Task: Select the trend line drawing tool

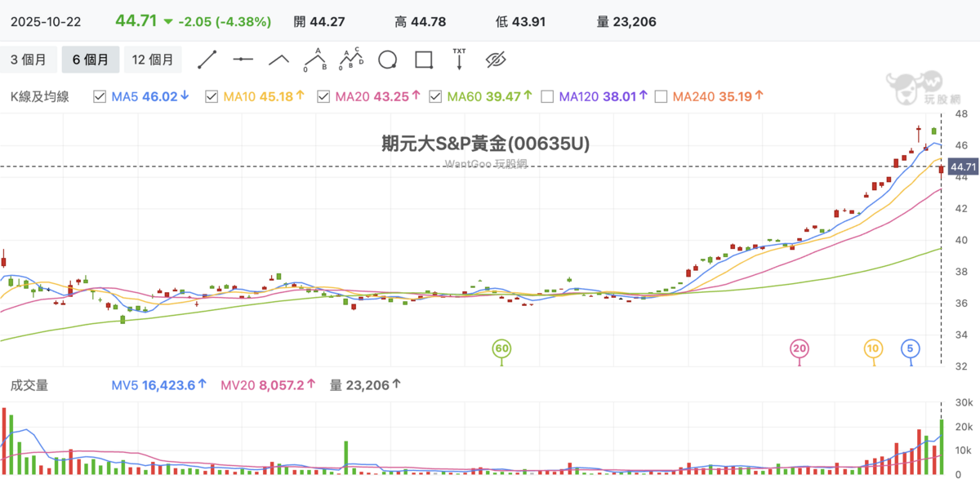Action: coord(207,60)
